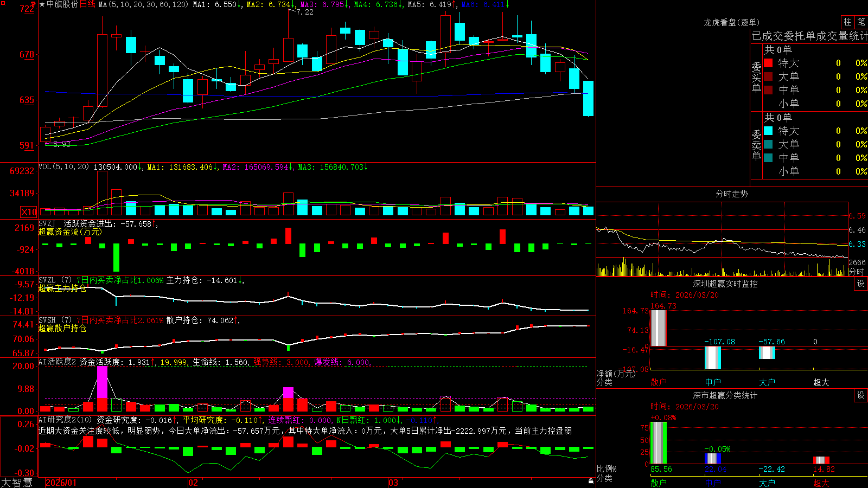Click the 6.59 price label on 分时走势
This screenshot has height=488, width=868.
(857, 216)
